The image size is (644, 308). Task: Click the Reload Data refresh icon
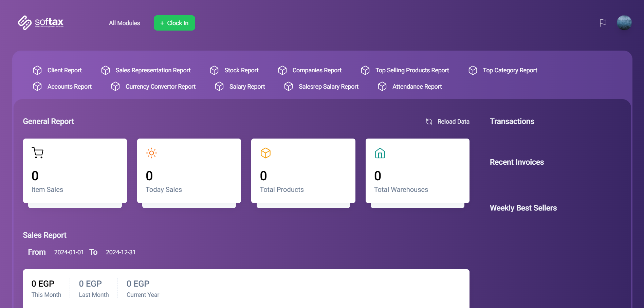[x=429, y=122]
